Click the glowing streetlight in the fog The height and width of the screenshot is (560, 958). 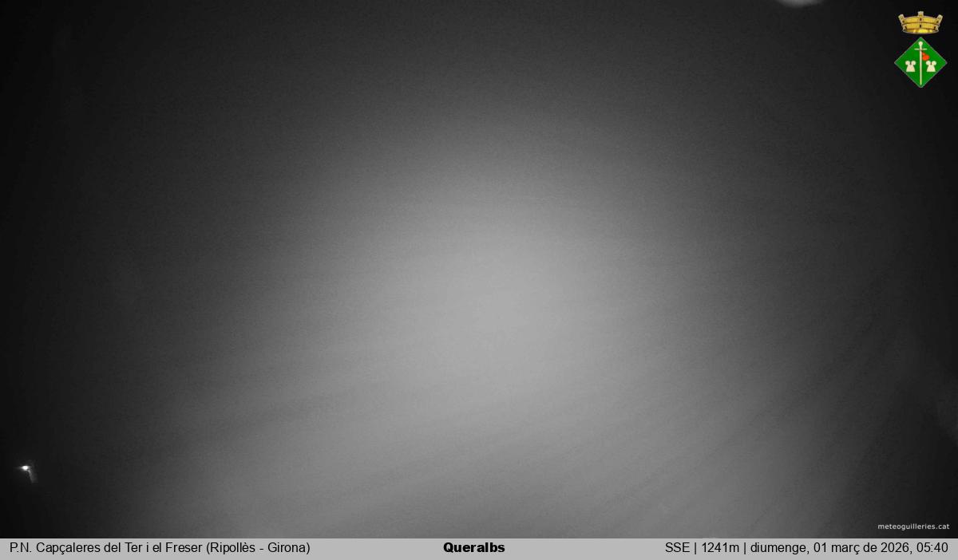coord(26,468)
